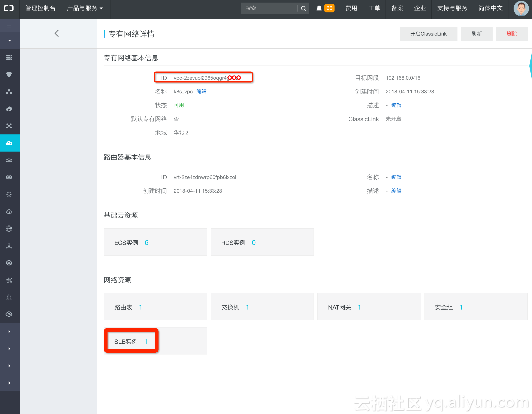
Task: Click the Aliyun logo icon
Action: pyautogui.click(x=9, y=8)
